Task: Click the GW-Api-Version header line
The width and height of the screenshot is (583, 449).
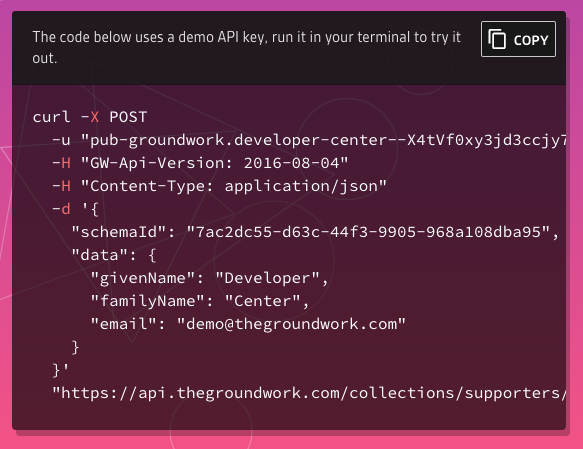Action: point(200,163)
